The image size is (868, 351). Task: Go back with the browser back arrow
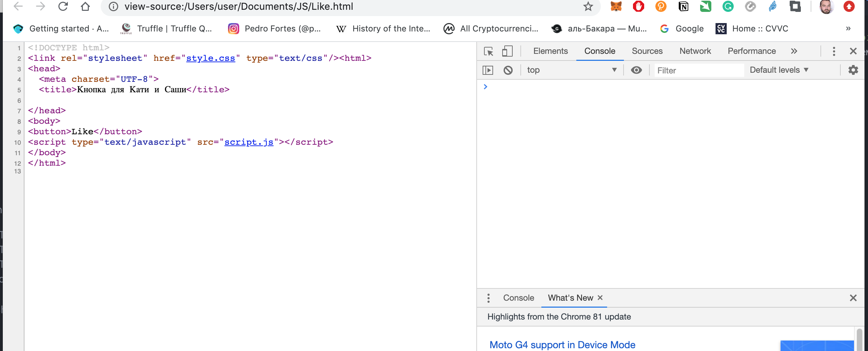coord(18,6)
